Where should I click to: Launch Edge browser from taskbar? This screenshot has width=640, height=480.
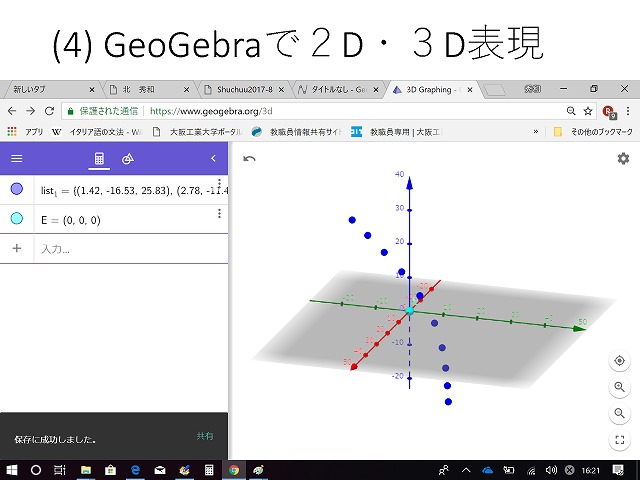point(135,470)
